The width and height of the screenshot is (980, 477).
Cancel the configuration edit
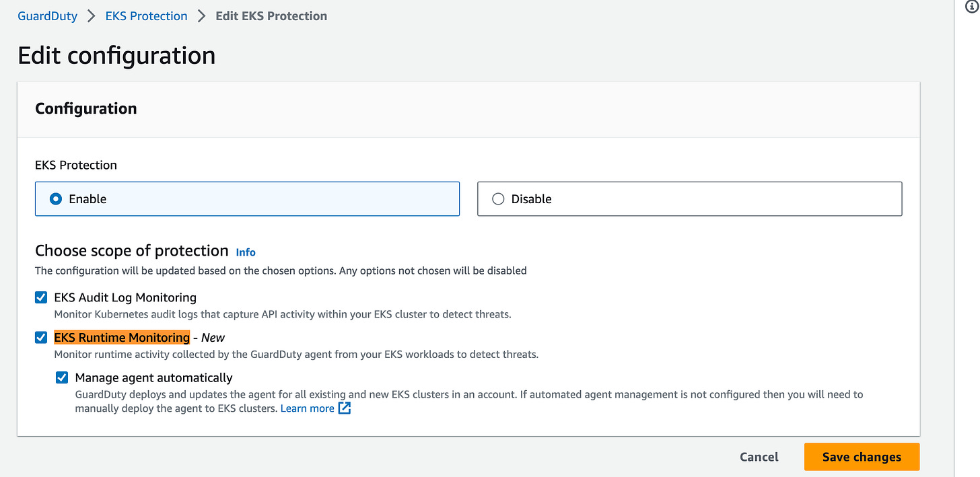point(759,457)
